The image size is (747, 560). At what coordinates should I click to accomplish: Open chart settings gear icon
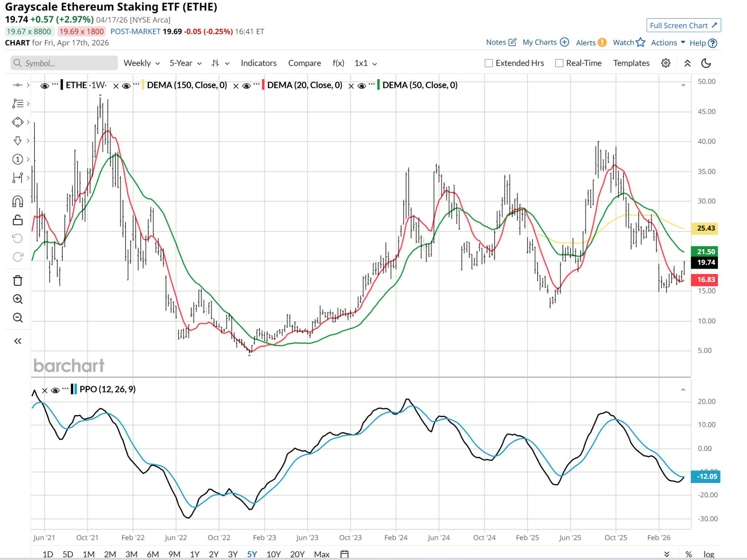click(x=666, y=63)
